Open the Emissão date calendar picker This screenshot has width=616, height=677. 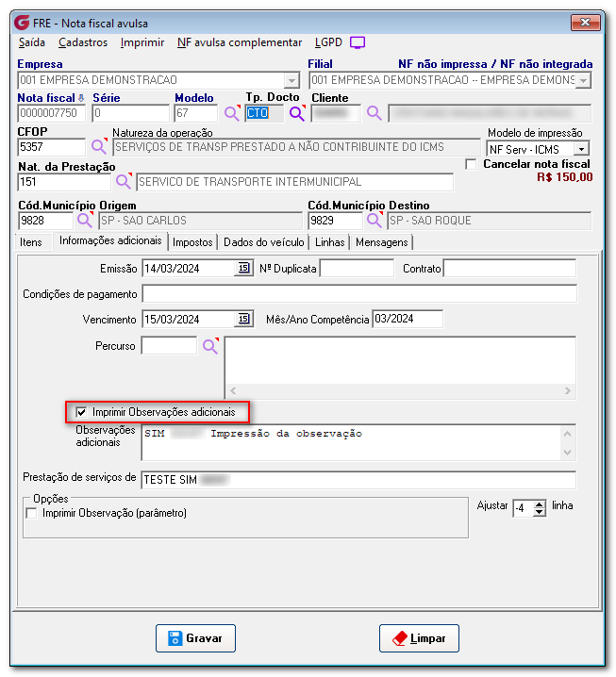pyautogui.click(x=244, y=268)
